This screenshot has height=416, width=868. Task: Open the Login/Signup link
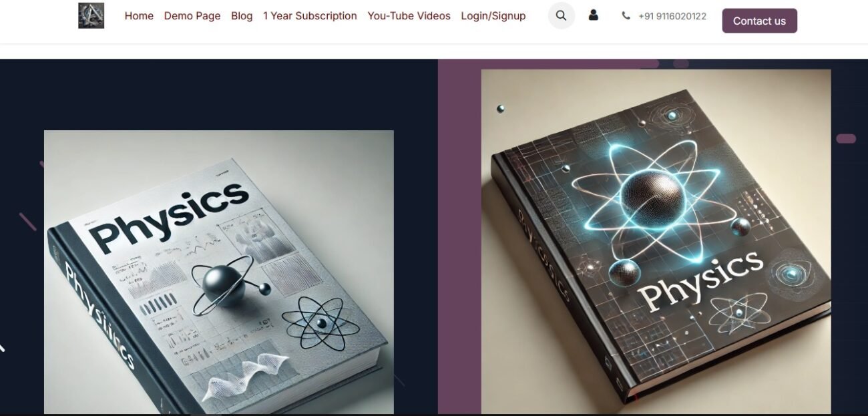pos(493,16)
